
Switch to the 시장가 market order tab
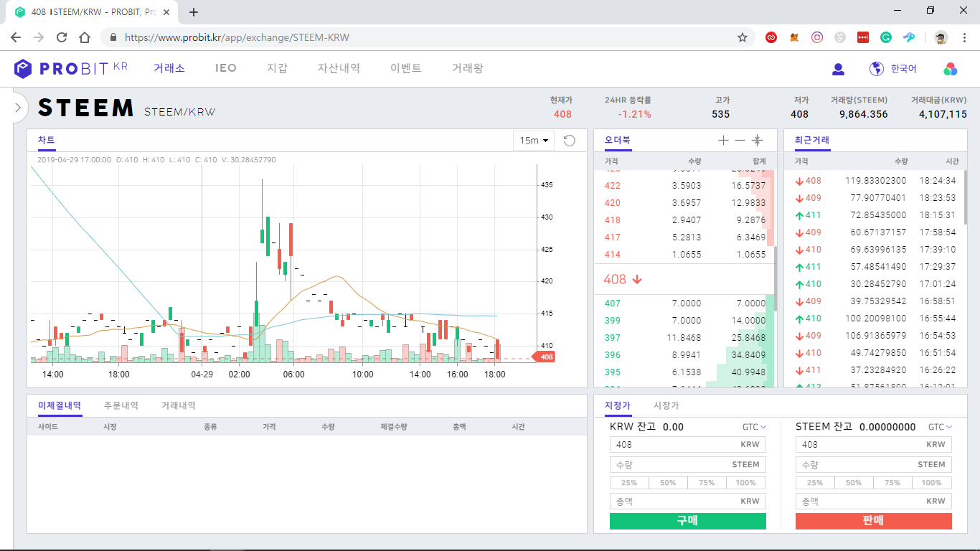(666, 406)
